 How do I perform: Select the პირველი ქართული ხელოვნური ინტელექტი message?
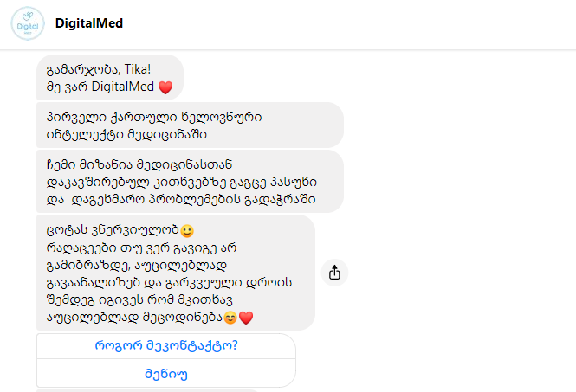[x=190, y=125]
